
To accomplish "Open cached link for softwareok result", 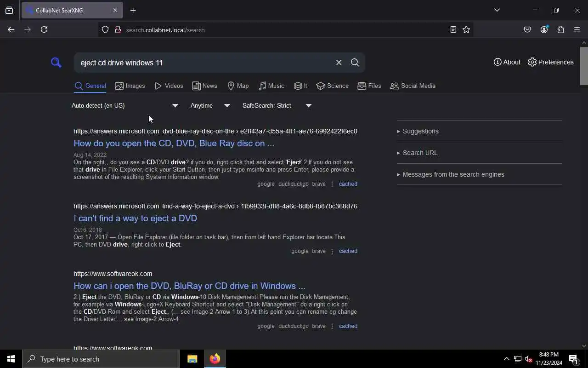I will 348,326.
